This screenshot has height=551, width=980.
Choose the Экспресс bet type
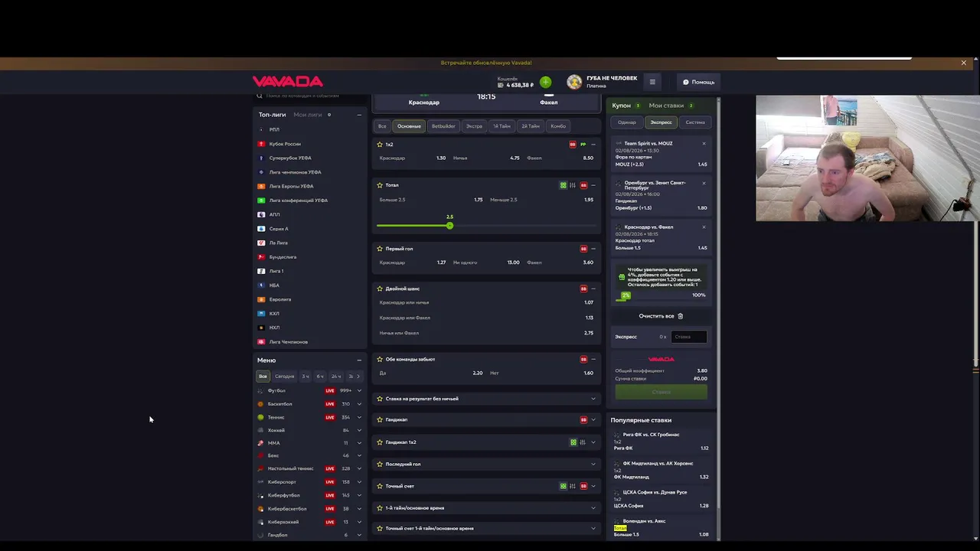pos(661,122)
